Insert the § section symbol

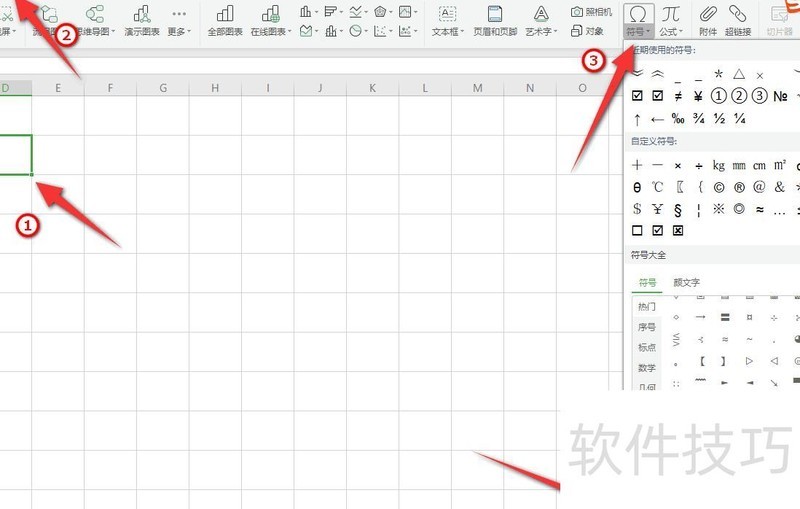pyautogui.click(x=678, y=210)
